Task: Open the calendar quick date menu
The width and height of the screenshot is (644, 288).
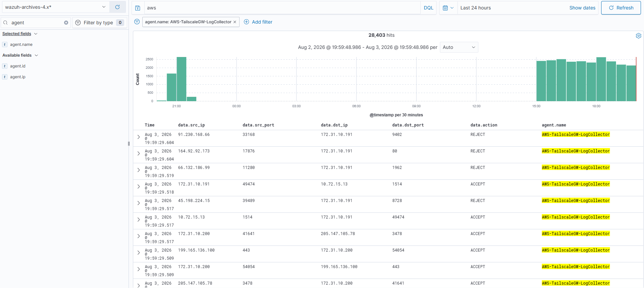Action: [448, 8]
